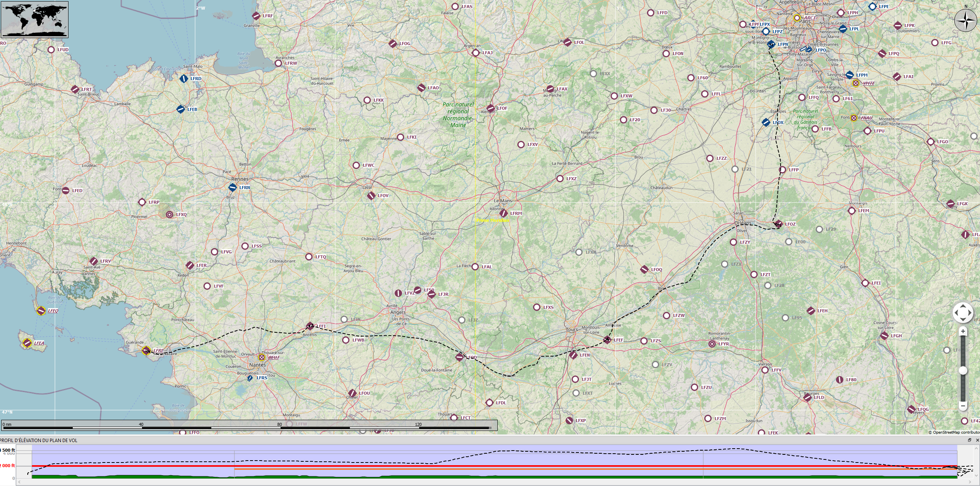The image size is (980, 486).
Task: Click the LFRM Le Mans airport symbol
Action: point(503,213)
